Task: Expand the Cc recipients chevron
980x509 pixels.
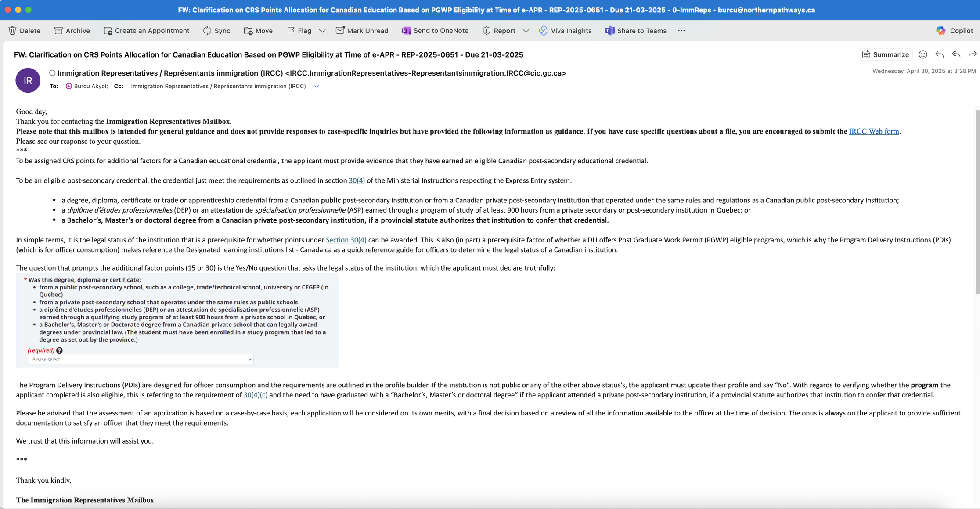Action: (317, 87)
